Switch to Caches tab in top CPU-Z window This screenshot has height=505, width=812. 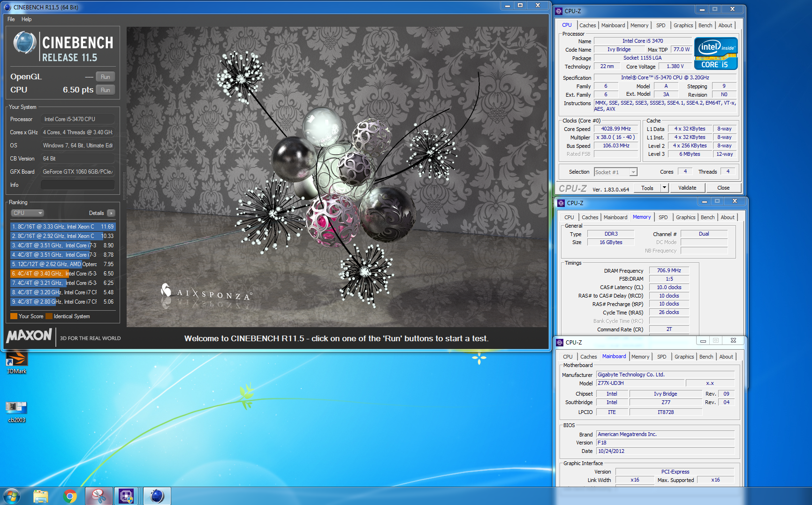(587, 25)
